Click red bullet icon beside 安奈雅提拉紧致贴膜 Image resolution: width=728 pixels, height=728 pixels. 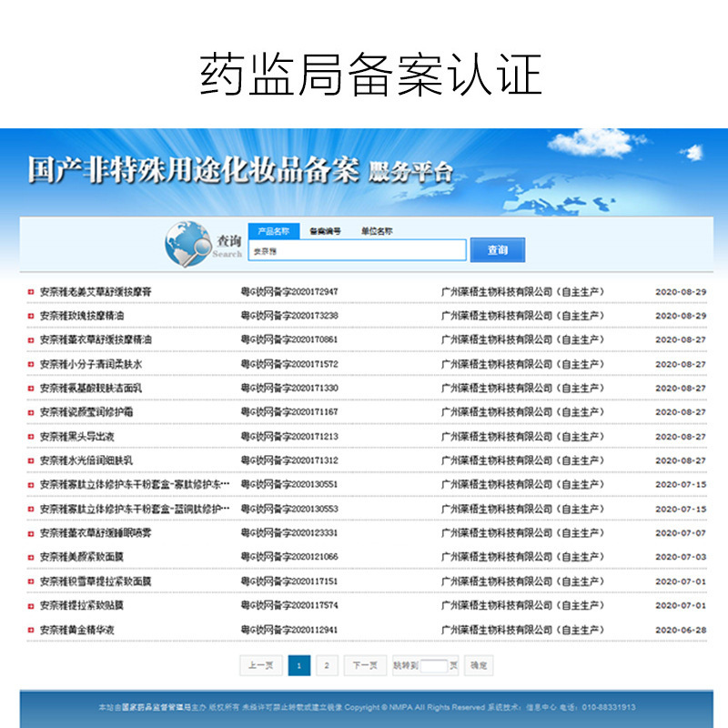pos(31,605)
